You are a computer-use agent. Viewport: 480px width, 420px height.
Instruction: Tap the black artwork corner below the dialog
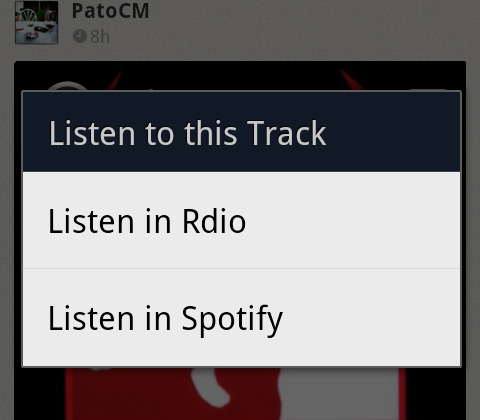pyautogui.click(x=39, y=393)
